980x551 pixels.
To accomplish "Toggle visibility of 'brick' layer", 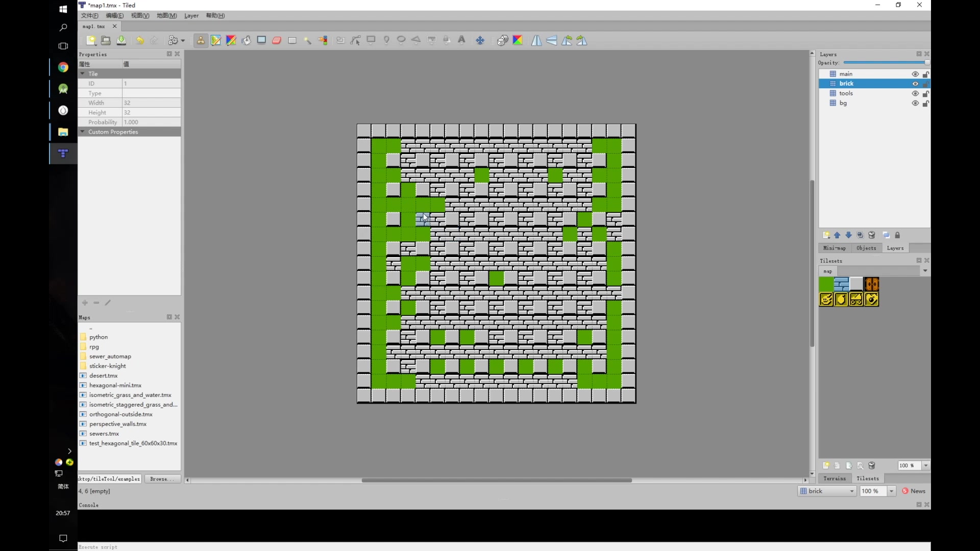I will pyautogui.click(x=915, y=84).
